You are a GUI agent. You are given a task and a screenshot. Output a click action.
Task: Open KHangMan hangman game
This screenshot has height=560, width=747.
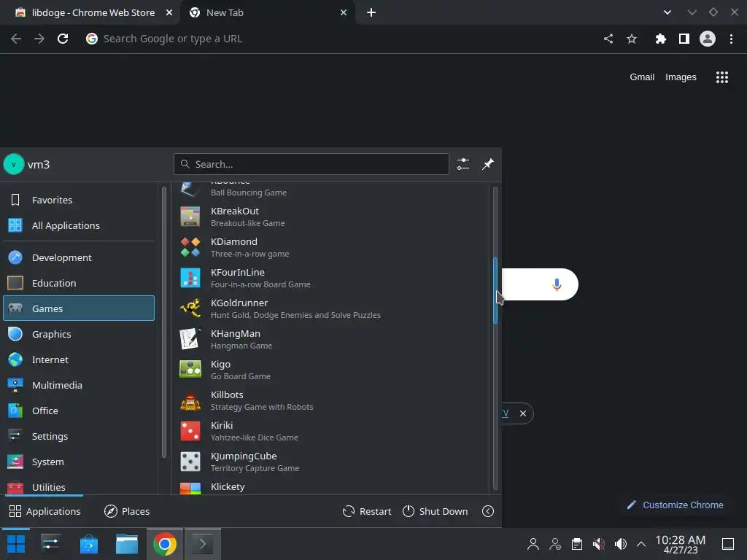click(x=330, y=339)
